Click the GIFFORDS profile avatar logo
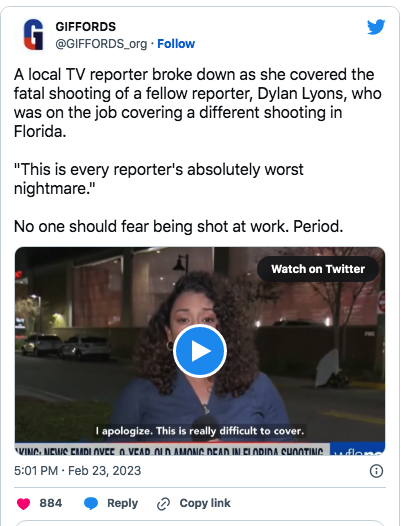Image resolution: width=401 pixels, height=526 pixels. click(x=33, y=35)
